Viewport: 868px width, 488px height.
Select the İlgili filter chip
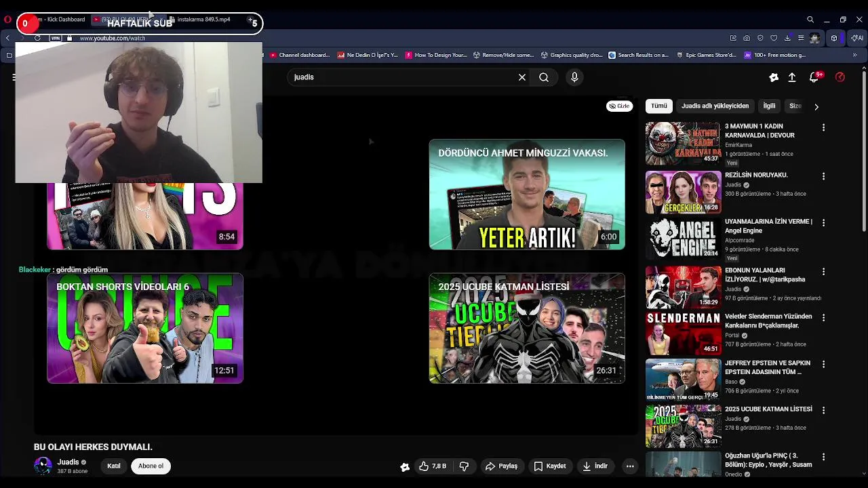coord(769,106)
